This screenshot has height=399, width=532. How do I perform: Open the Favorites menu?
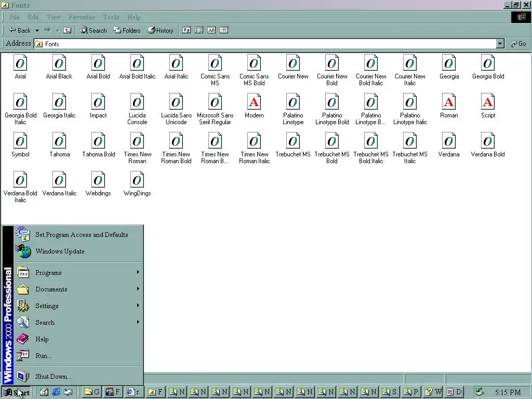(82, 17)
